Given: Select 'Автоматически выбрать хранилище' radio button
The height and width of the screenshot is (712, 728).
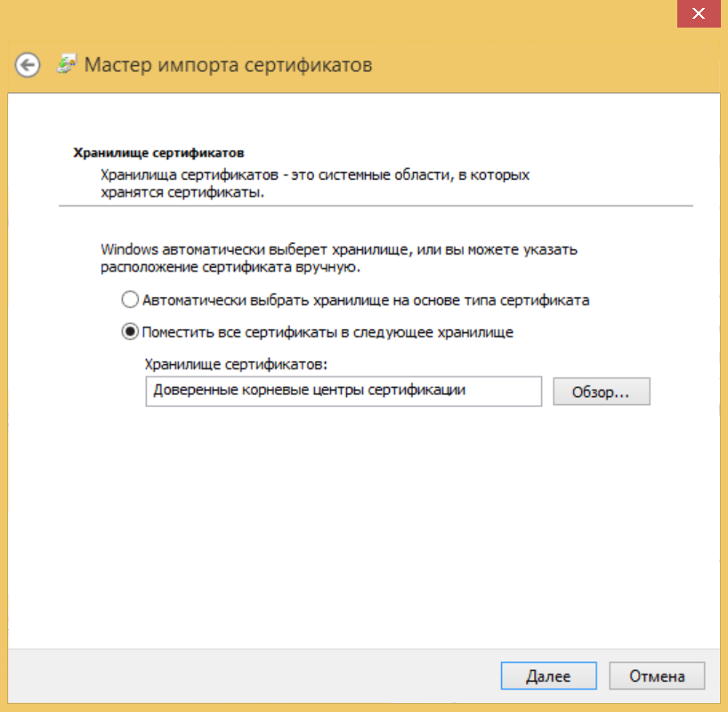Looking at the screenshot, I should [130, 300].
